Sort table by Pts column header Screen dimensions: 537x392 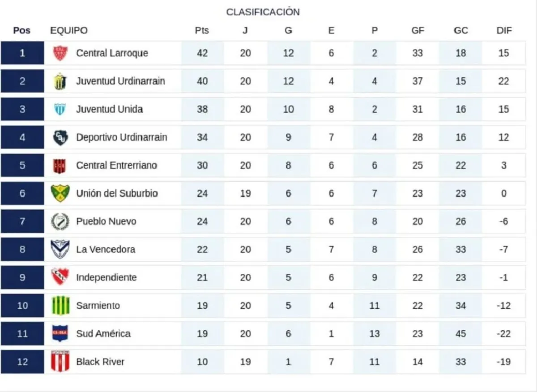[202, 30]
